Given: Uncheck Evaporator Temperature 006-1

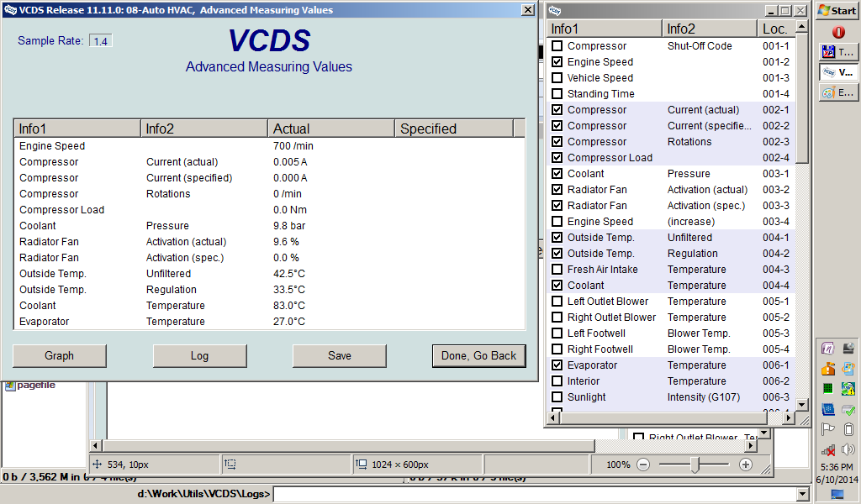Looking at the screenshot, I should 557,365.
